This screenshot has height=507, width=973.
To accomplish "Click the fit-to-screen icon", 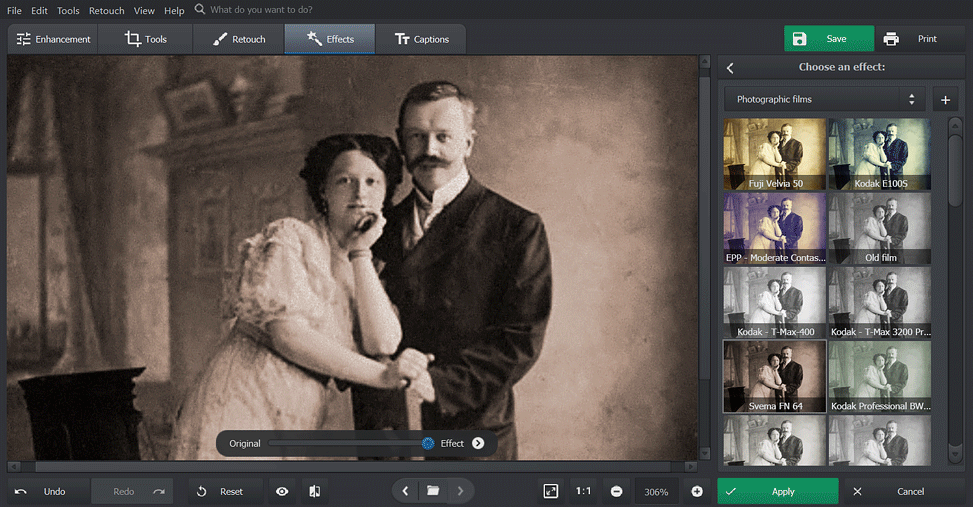I will [x=551, y=491].
